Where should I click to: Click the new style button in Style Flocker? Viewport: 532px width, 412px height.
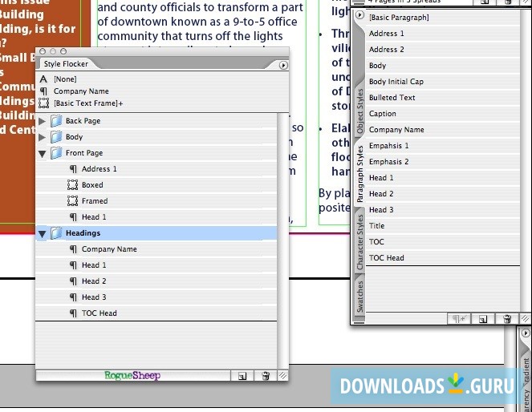pyautogui.click(x=242, y=376)
